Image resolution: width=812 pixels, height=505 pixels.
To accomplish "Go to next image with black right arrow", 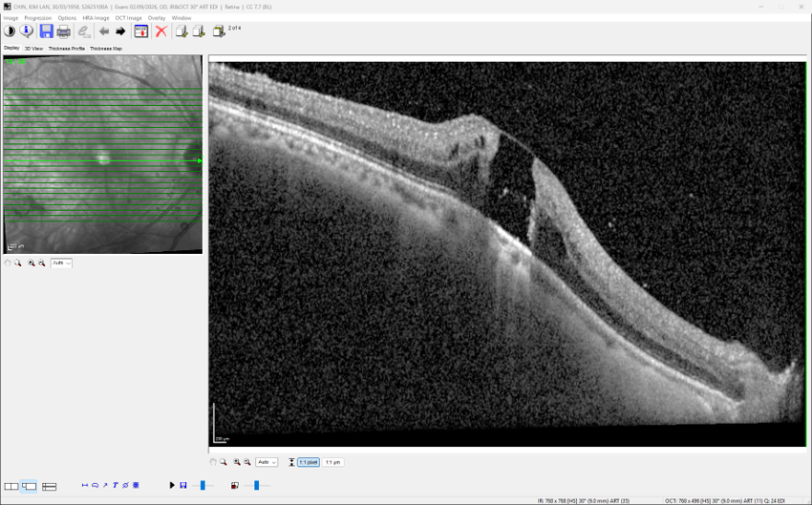I will 120,32.
